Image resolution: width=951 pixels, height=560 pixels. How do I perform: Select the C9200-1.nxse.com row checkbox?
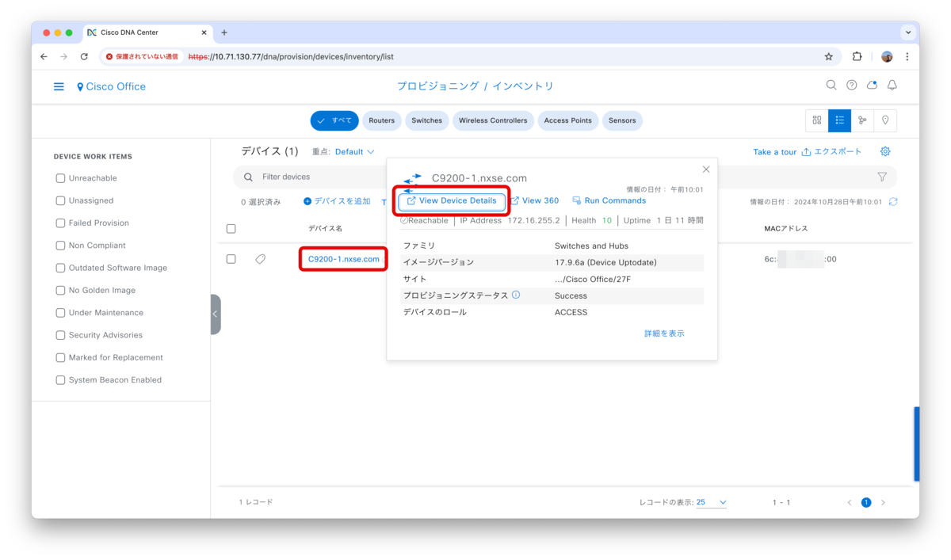(x=231, y=259)
